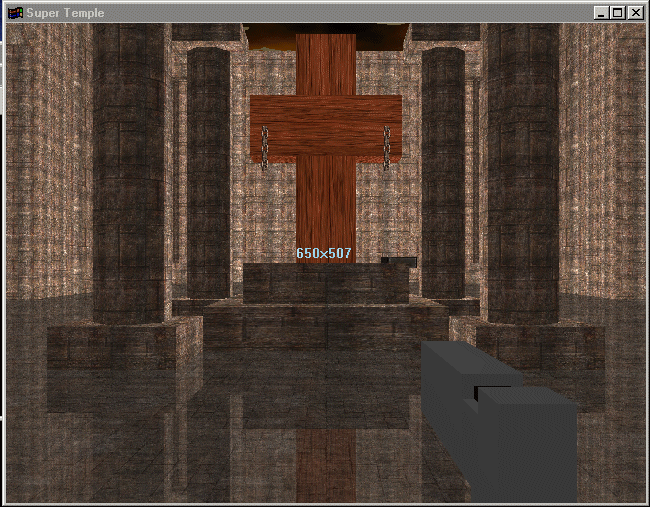
Task: Click the stone pedestal under the left pillar
Action: point(110,345)
